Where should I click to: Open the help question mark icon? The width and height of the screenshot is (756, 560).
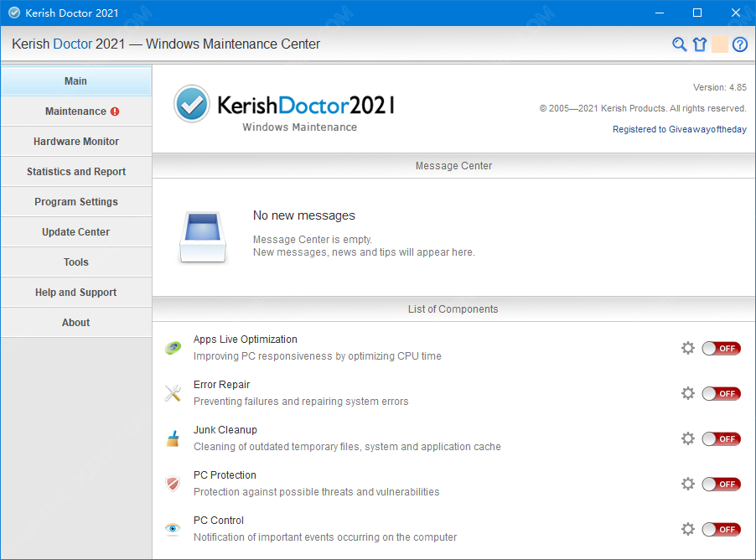coord(739,44)
